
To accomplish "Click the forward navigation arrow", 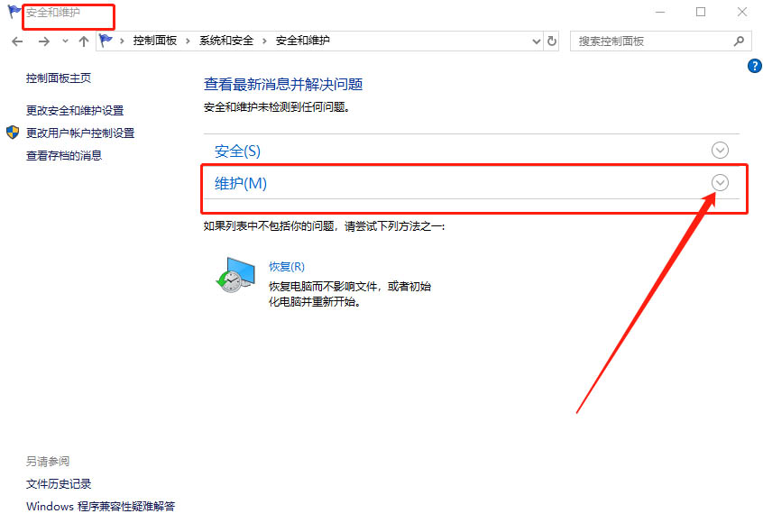I will click(x=43, y=41).
